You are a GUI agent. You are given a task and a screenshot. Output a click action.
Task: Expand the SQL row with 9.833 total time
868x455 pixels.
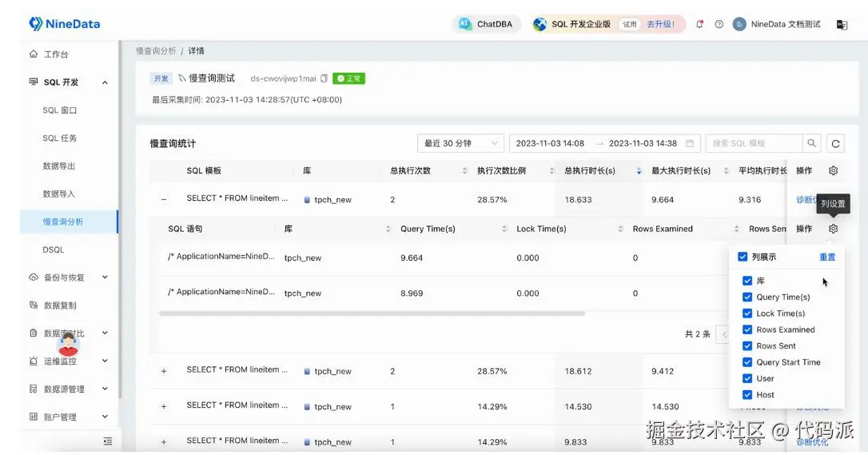click(x=164, y=442)
